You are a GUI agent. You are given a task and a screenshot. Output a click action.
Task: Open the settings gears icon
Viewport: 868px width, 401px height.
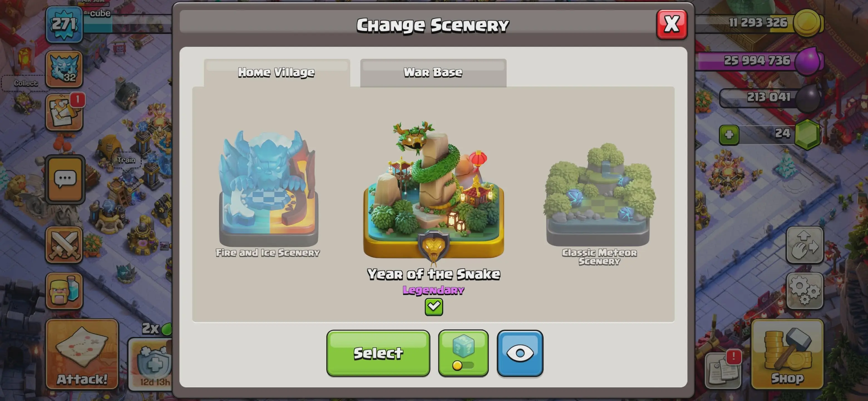point(804,291)
